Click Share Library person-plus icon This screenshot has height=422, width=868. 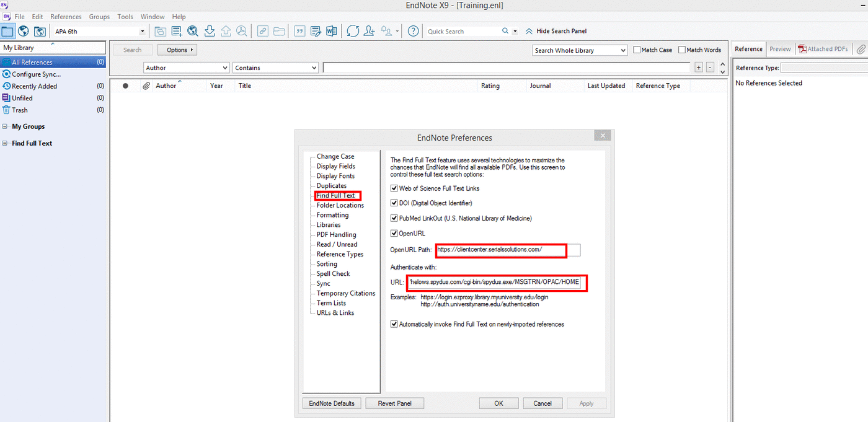pos(370,31)
